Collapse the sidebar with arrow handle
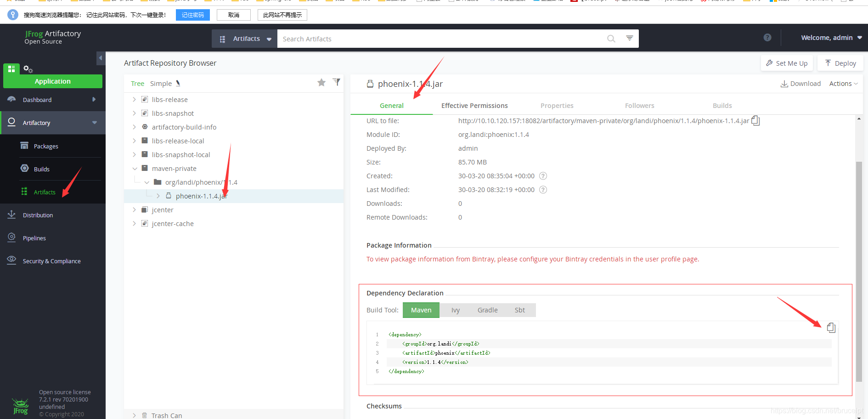Screen dimensions: 868x419 point(101,58)
